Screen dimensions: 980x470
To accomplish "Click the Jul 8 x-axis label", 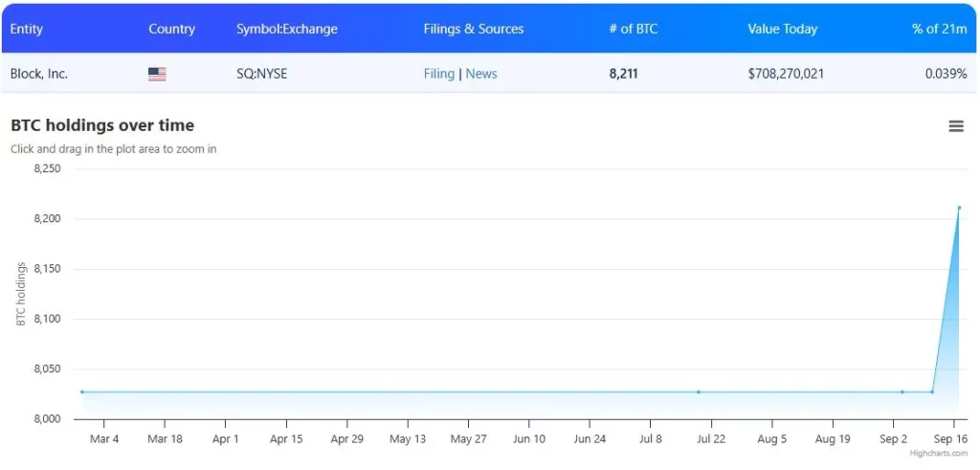I will click(651, 438).
